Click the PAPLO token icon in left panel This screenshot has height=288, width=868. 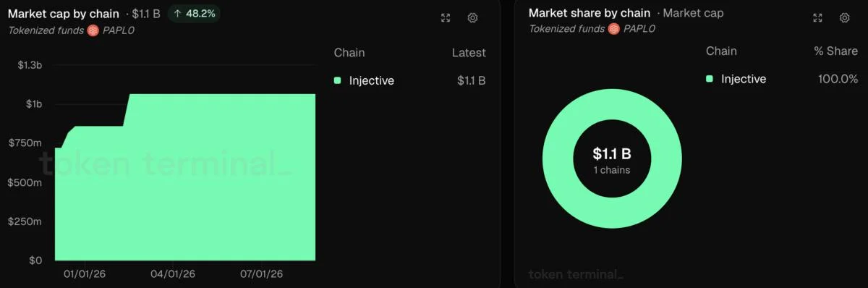[x=93, y=30]
